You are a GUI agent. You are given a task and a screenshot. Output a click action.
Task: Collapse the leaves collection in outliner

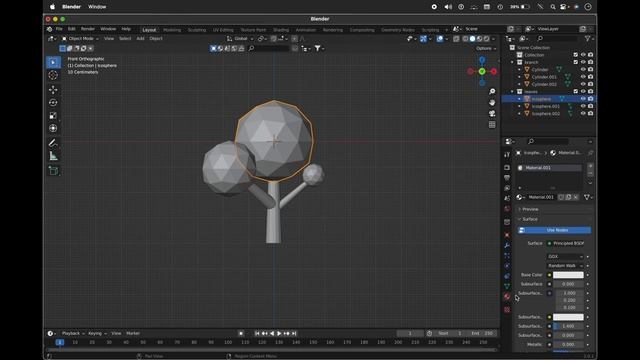click(512, 91)
